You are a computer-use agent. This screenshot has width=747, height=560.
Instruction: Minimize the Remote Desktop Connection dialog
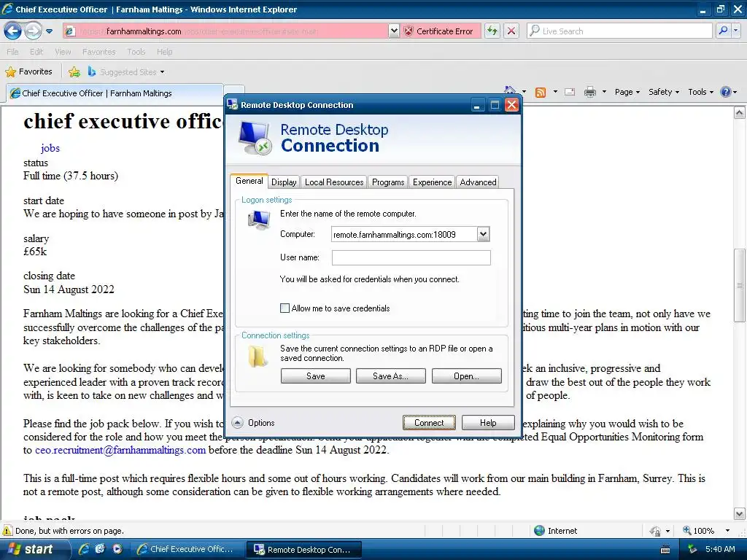[476, 105]
